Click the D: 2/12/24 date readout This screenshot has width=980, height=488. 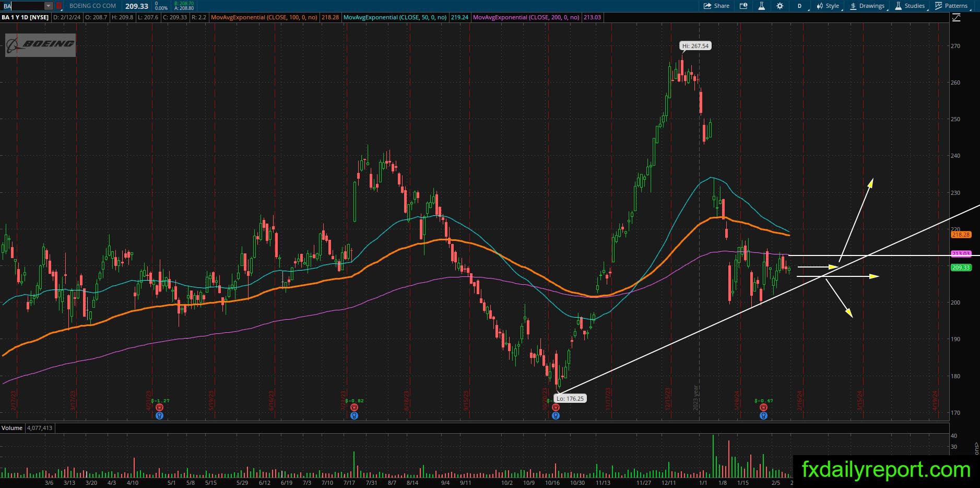[67, 17]
